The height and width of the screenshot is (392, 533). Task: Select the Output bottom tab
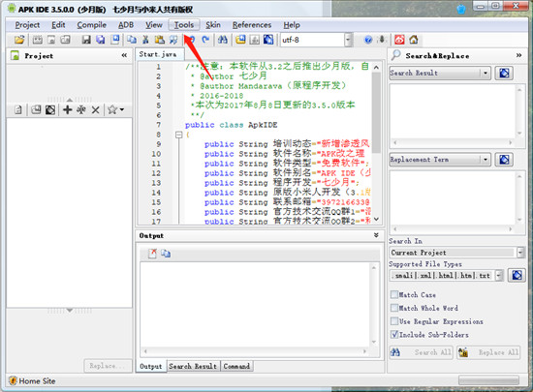[x=151, y=366]
